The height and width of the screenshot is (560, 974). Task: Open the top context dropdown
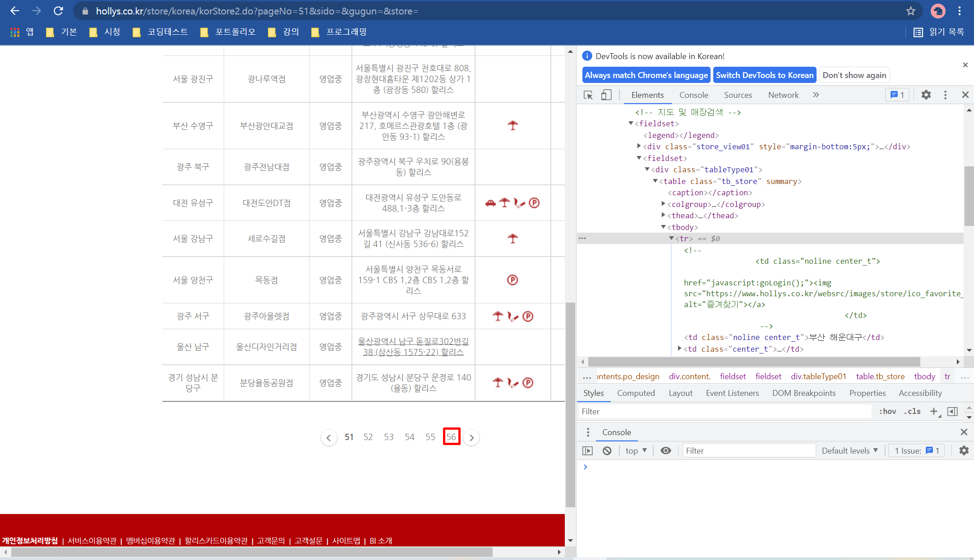636,450
